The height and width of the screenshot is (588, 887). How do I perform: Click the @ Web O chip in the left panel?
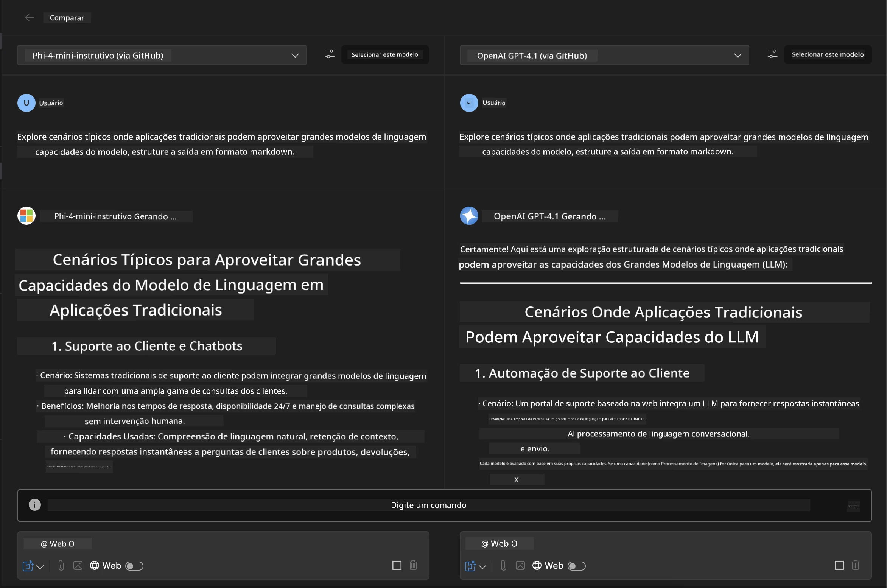58,544
